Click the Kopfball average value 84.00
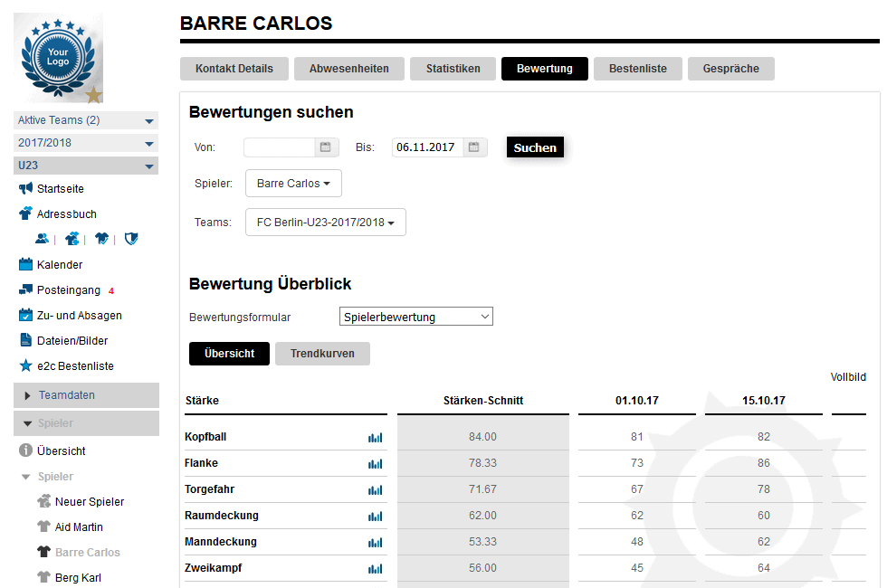 (x=482, y=436)
